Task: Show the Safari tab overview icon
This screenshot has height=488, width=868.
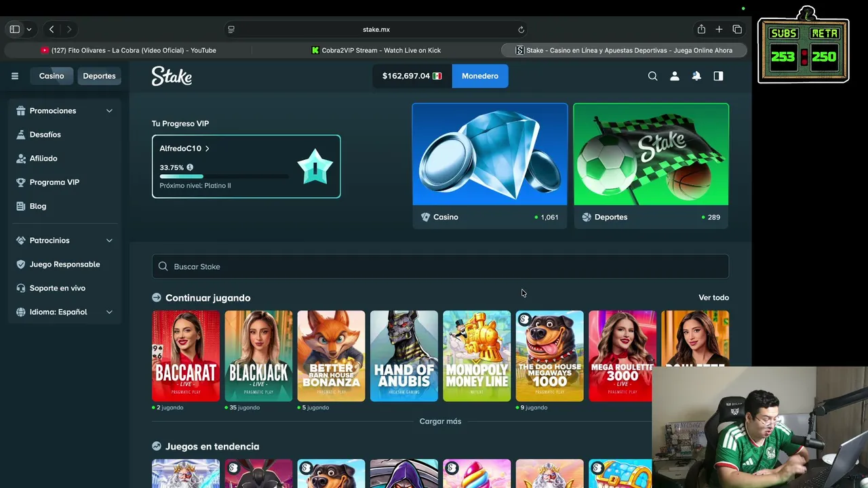Action: [x=737, y=29]
